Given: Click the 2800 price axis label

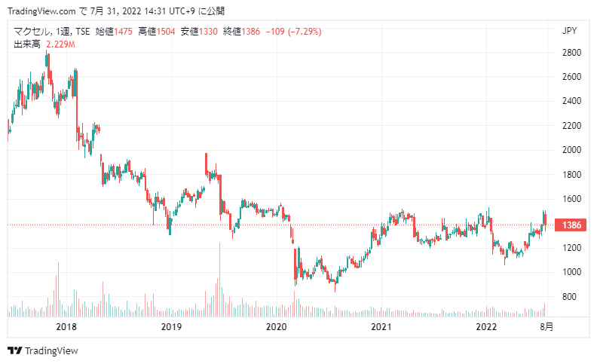Looking at the screenshot, I should click(x=572, y=53).
